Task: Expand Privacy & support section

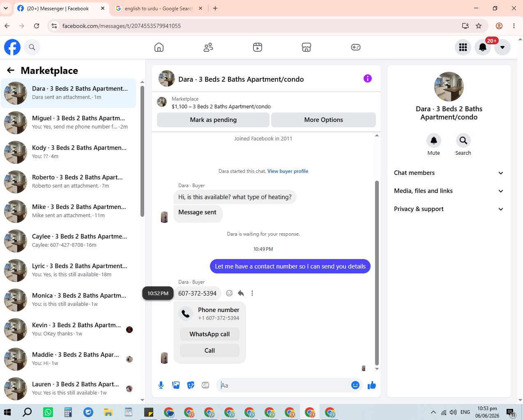Action: tap(449, 209)
